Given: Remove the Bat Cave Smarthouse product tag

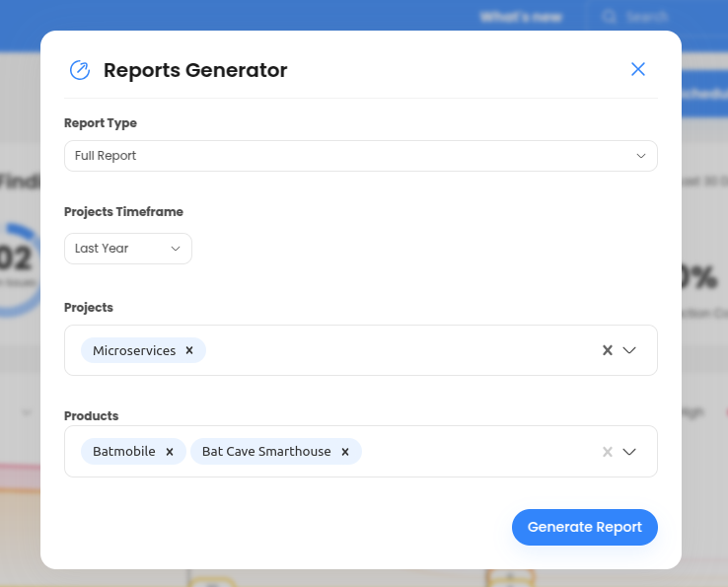Looking at the screenshot, I should coord(345,452).
